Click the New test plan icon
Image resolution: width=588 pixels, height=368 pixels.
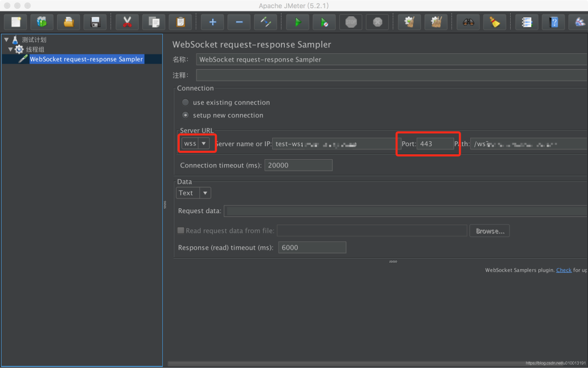(x=15, y=22)
